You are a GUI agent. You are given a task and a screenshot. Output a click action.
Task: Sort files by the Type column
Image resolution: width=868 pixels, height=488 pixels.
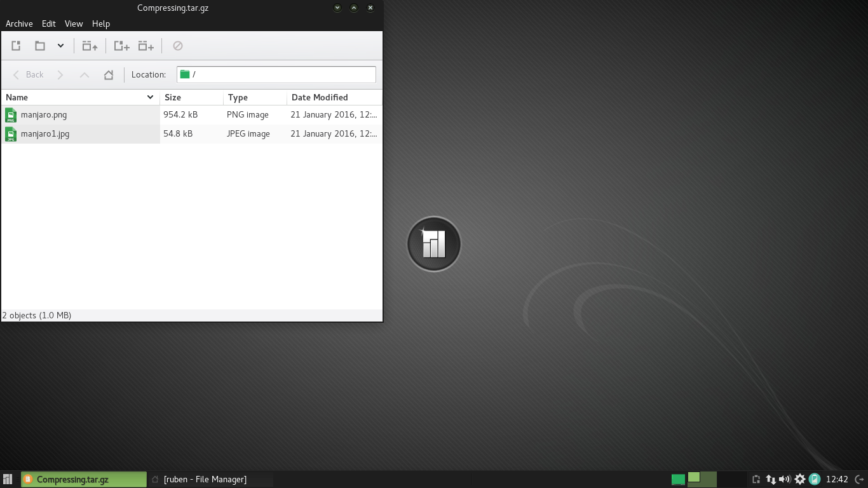[255, 97]
